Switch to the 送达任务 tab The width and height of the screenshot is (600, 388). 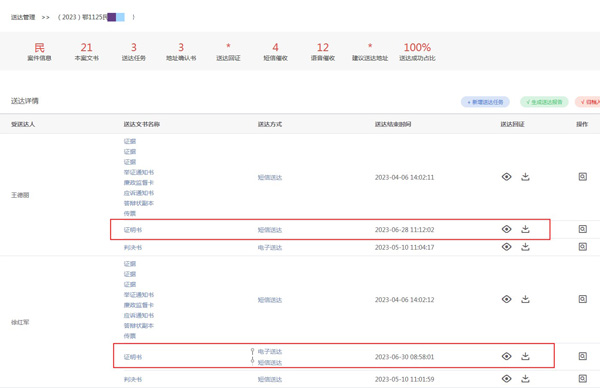point(134,52)
